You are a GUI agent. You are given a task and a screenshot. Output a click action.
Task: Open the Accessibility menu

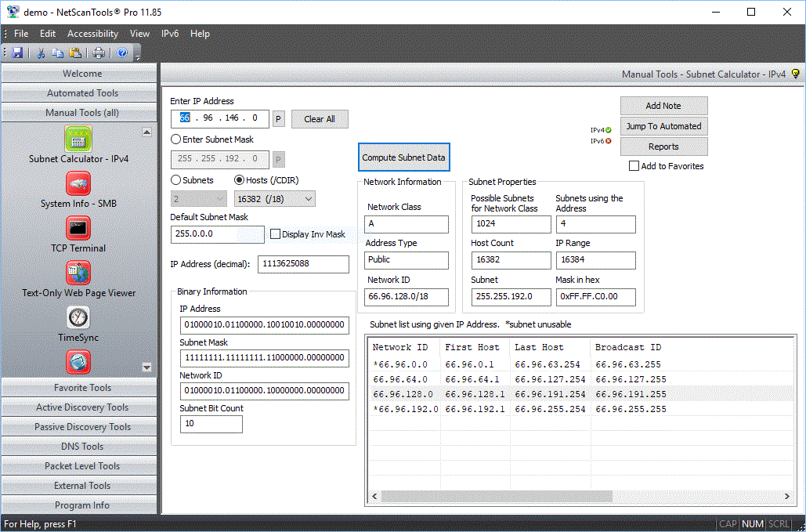click(x=92, y=34)
